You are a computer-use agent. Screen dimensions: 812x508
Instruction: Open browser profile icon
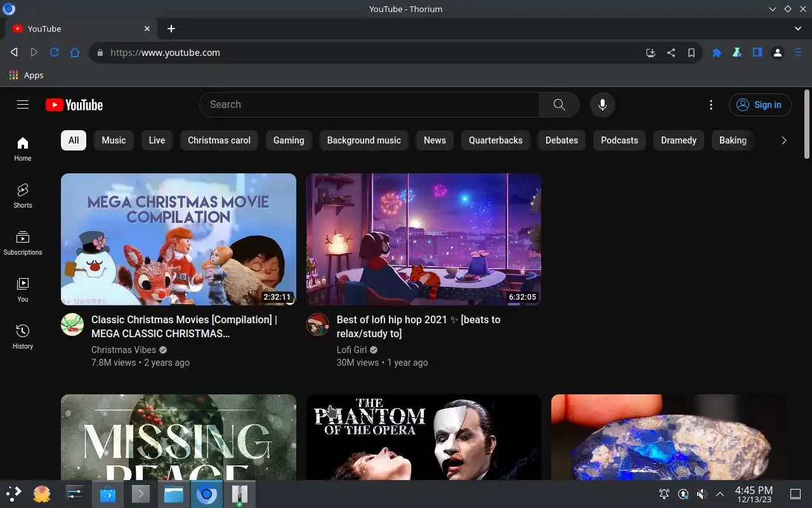(x=778, y=53)
